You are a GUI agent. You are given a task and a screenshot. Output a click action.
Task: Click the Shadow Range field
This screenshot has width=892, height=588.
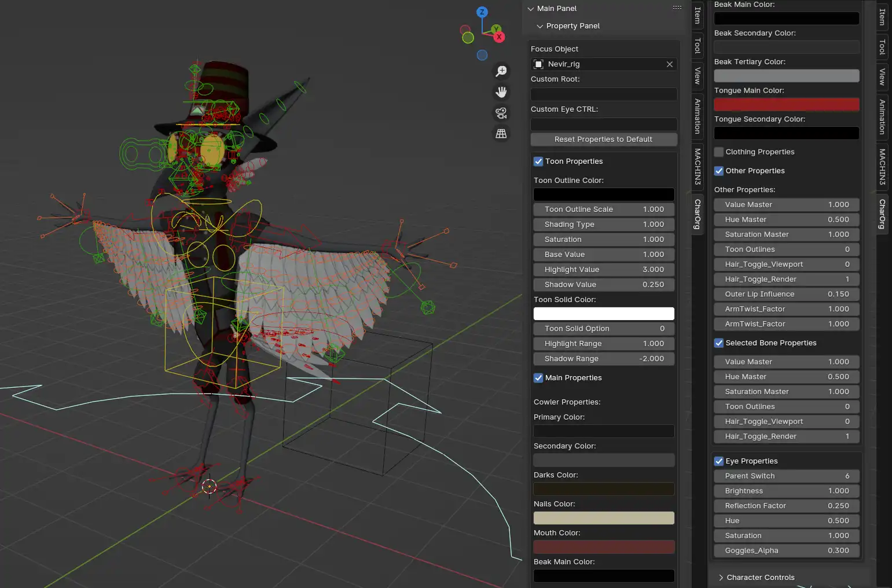(x=604, y=359)
